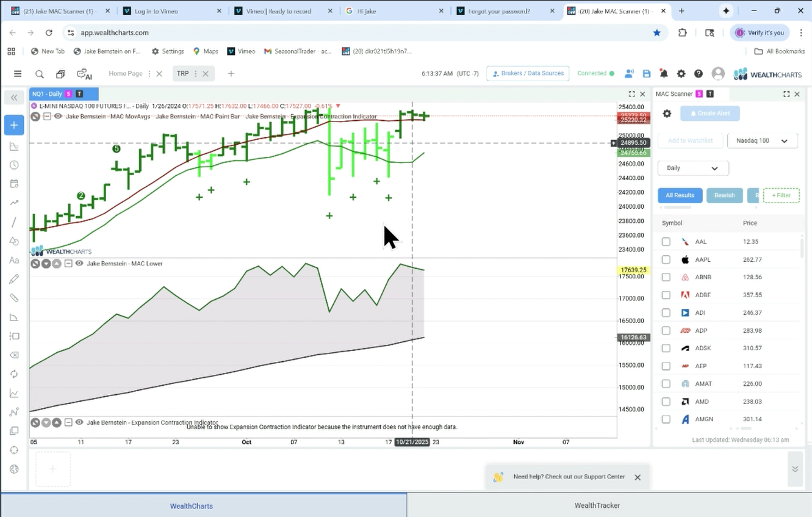The image size is (812, 517).
Task: Dismiss the Support Center help popup
Action: (638, 477)
